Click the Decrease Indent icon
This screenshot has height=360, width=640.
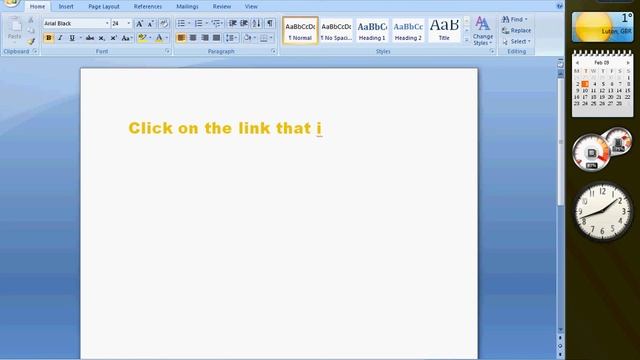click(233, 24)
